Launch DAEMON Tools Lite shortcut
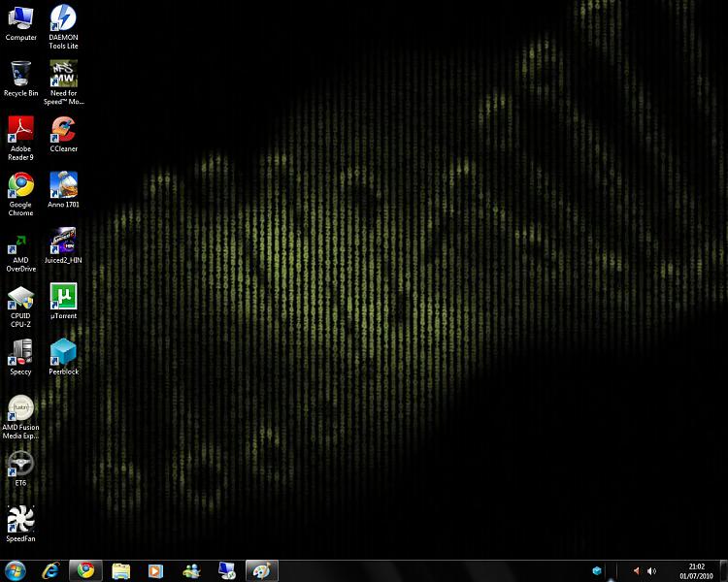The image size is (728, 582). point(63,27)
